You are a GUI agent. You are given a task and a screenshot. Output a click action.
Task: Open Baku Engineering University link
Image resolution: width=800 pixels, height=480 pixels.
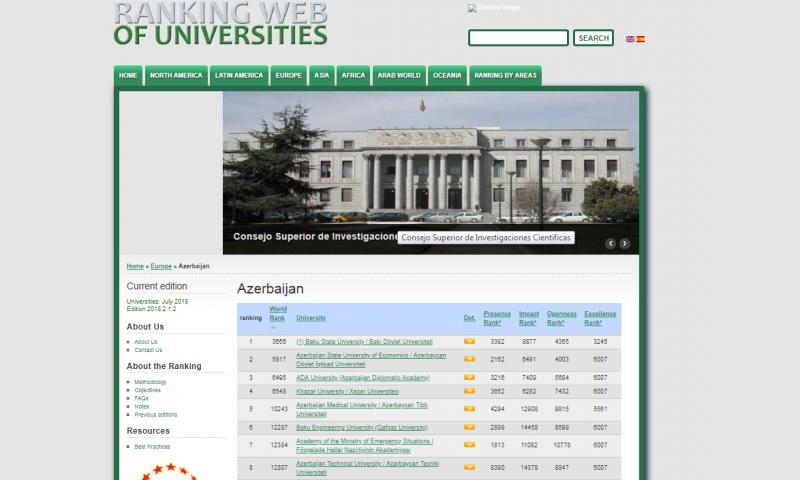pos(362,427)
